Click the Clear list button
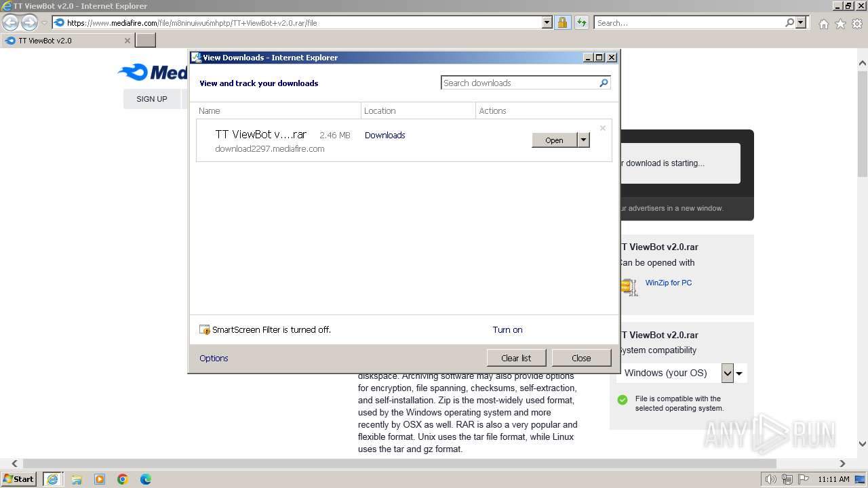 pos(516,358)
